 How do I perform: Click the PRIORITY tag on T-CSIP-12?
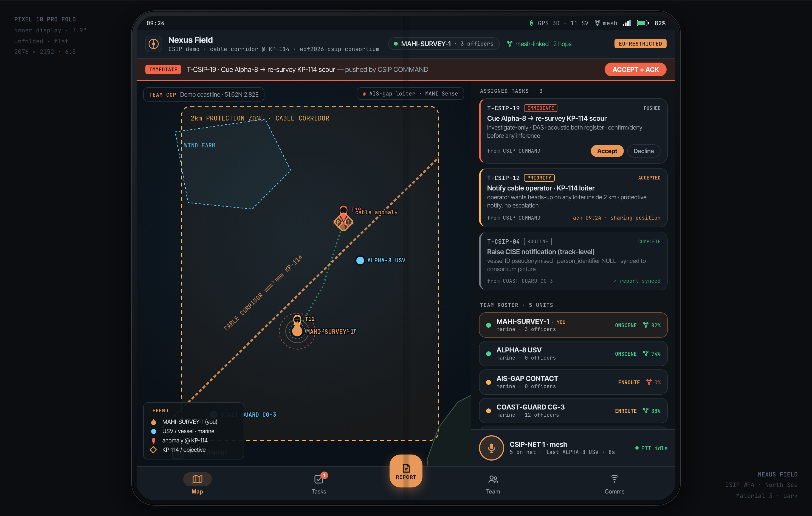point(539,178)
